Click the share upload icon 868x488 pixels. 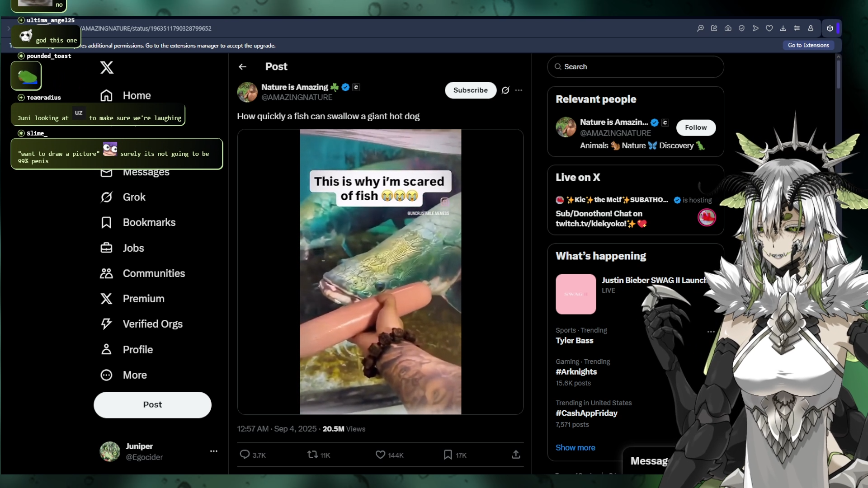(x=516, y=455)
